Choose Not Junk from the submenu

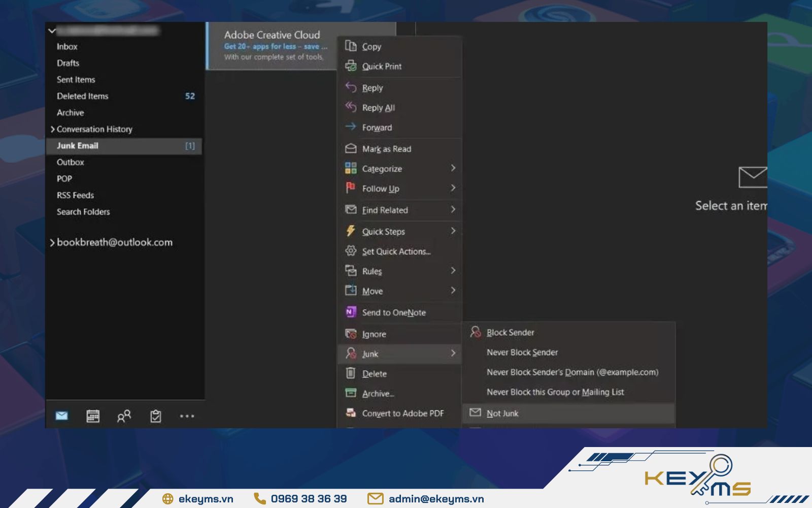click(x=502, y=414)
